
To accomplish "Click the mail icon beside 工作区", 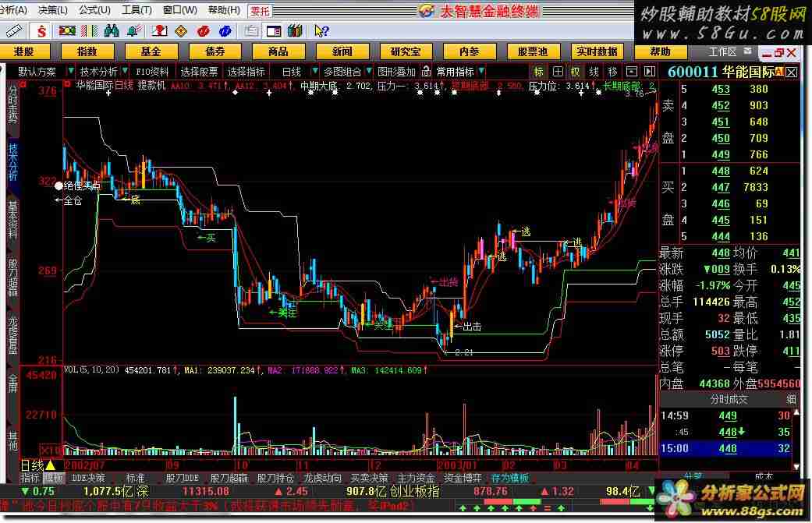I will [747, 51].
